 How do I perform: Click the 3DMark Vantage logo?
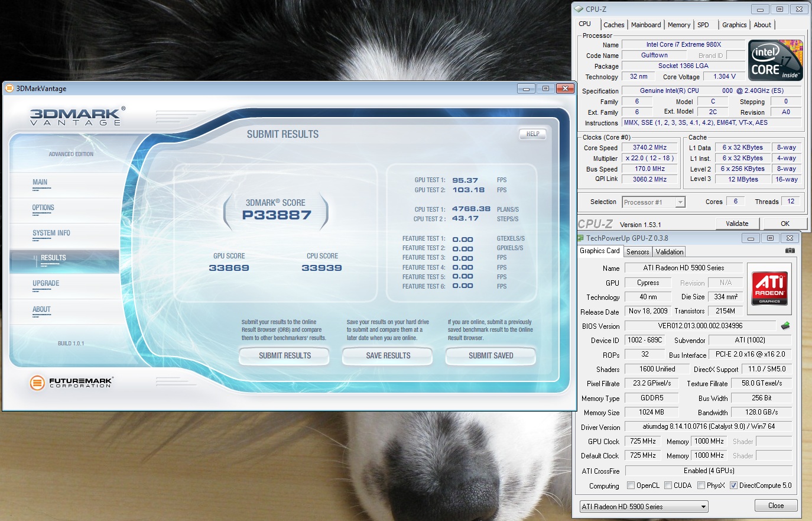pos(77,117)
